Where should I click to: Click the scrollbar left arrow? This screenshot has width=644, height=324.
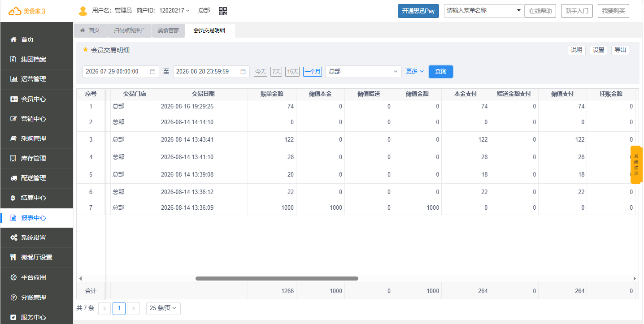point(80,278)
